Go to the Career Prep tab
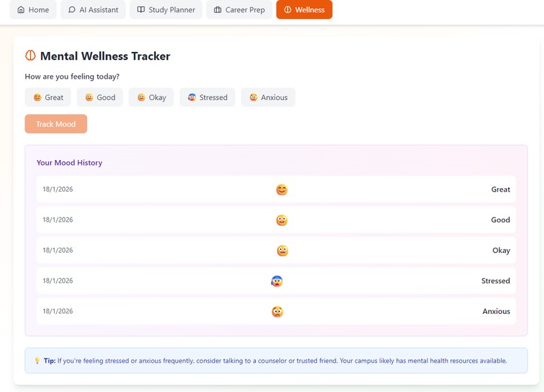This screenshot has width=544, height=392. click(x=239, y=10)
